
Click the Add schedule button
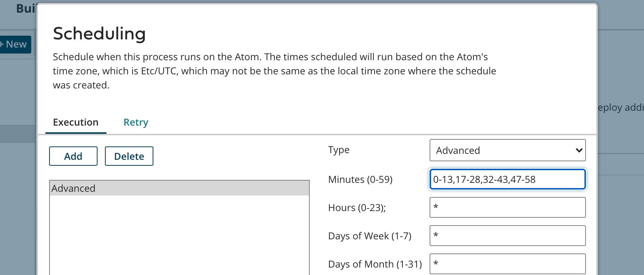tap(73, 156)
